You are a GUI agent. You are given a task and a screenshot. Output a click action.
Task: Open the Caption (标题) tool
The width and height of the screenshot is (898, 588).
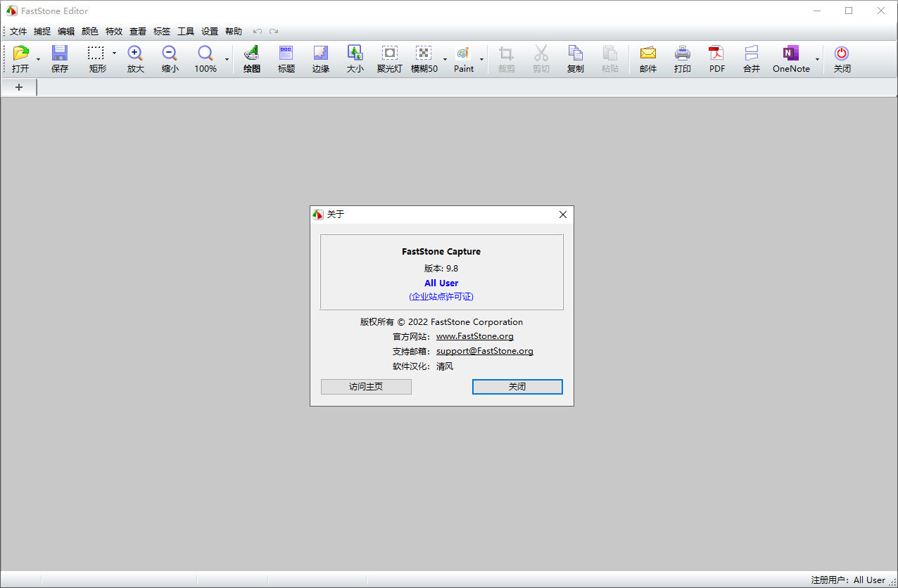point(286,54)
